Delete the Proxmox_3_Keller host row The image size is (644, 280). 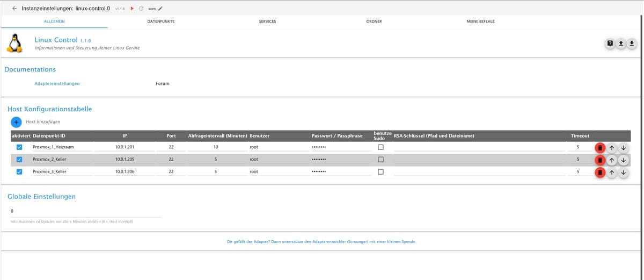tap(600, 172)
